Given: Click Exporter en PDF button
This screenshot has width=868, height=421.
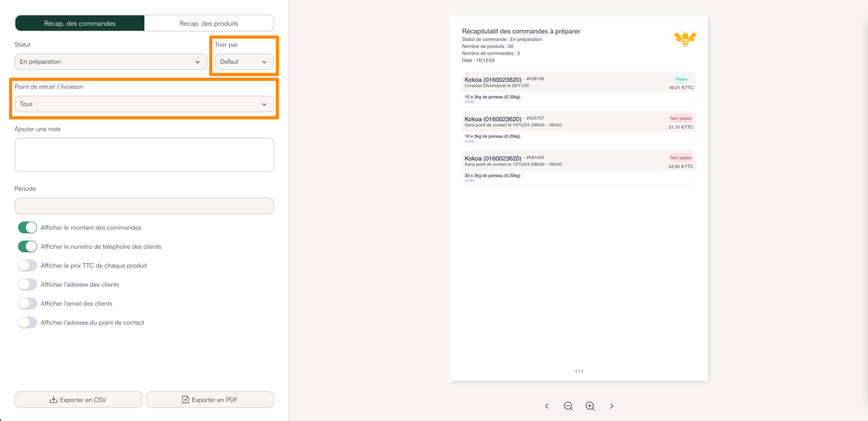Looking at the screenshot, I should (x=210, y=400).
